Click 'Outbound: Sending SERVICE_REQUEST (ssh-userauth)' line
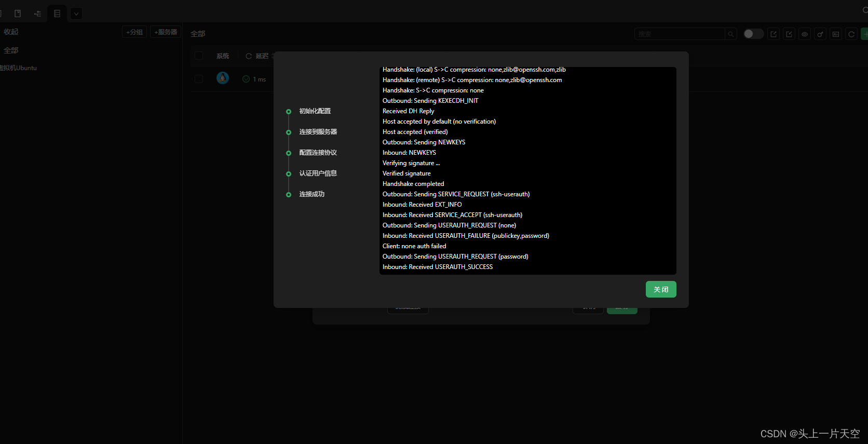The width and height of the screenshot is (868, 444). click(x=456, y=194)
